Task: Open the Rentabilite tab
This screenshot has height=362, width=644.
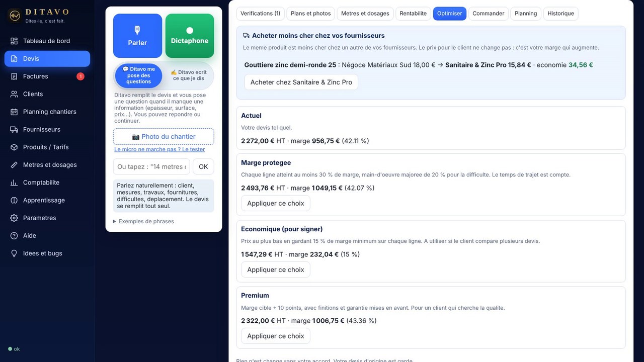Action: pyautogui.click(x=413, y=14)
